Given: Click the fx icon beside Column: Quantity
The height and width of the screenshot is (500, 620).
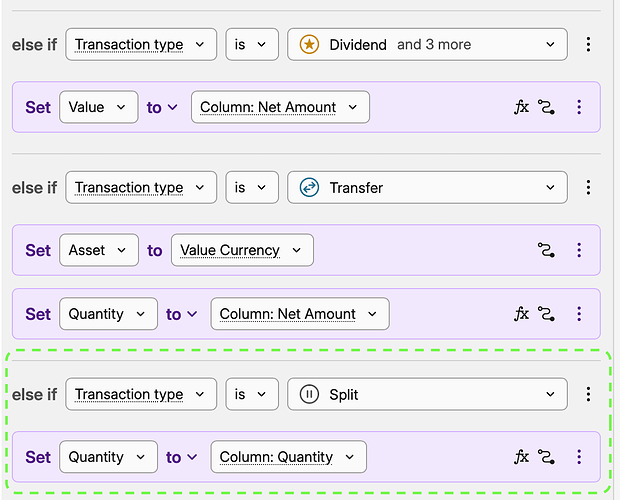Looking at the screenshot, I should pos(521,457).
